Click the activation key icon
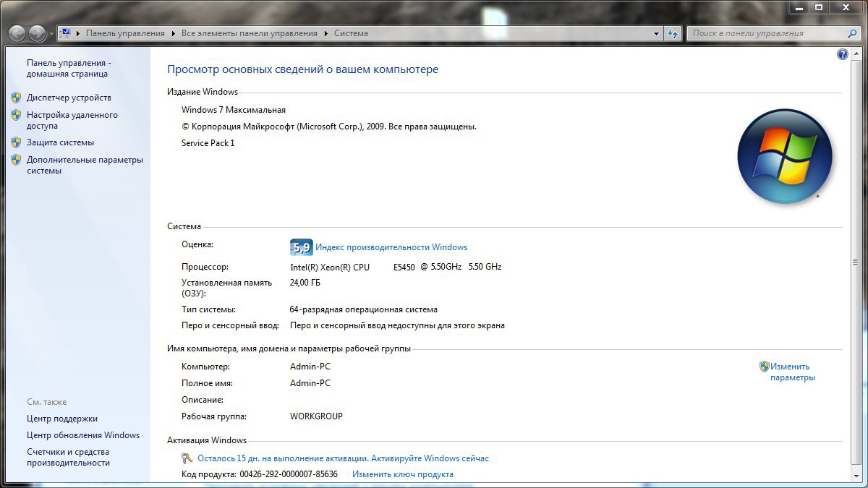 187,458
